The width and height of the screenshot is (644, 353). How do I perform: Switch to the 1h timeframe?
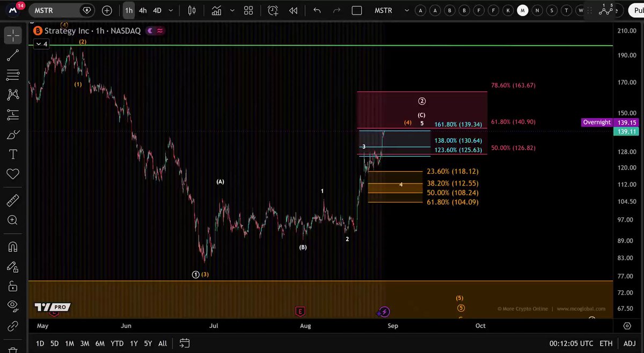point(129,10)
